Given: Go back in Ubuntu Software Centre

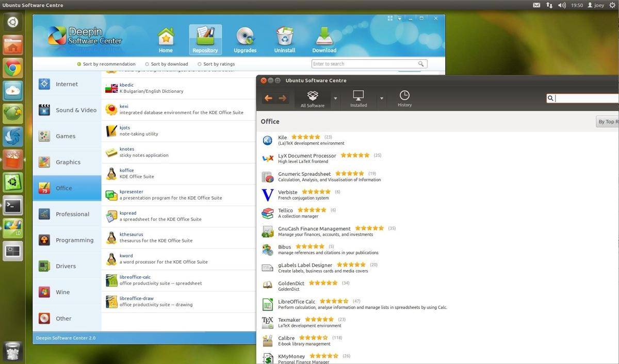Looking at the screenshot, I should pos(268,98).
